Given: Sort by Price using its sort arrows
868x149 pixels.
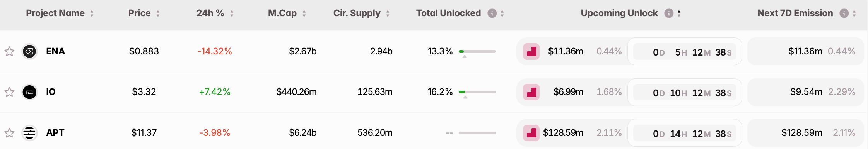Looking at the screenshot, I should (x=158, y=14).
